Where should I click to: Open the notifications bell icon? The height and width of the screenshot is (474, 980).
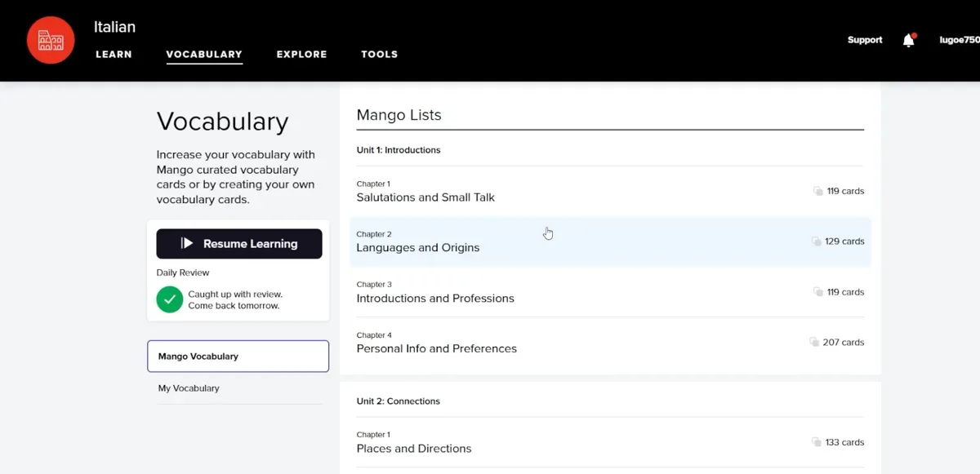pos(908,41)
